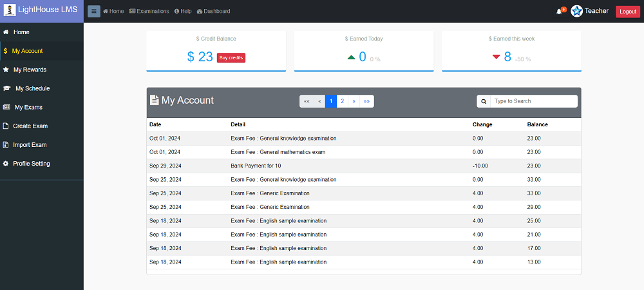This screenshot has width=644, height=290.
Task: Jump to the last page with »»
Action: (x=367, y=101)
